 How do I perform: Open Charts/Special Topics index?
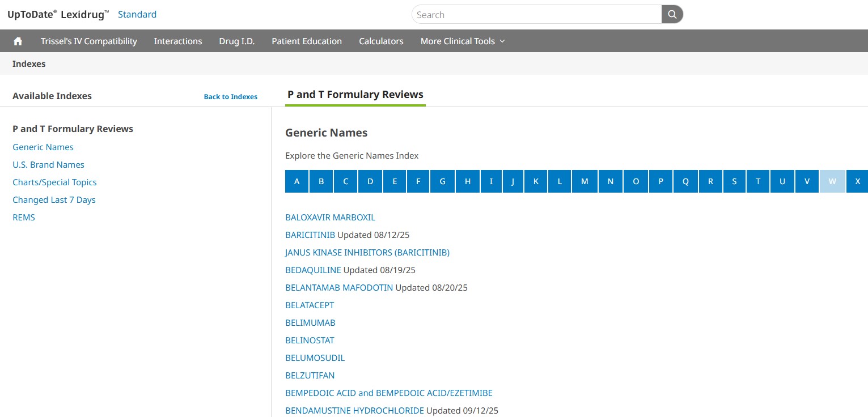tap(54, 182)
